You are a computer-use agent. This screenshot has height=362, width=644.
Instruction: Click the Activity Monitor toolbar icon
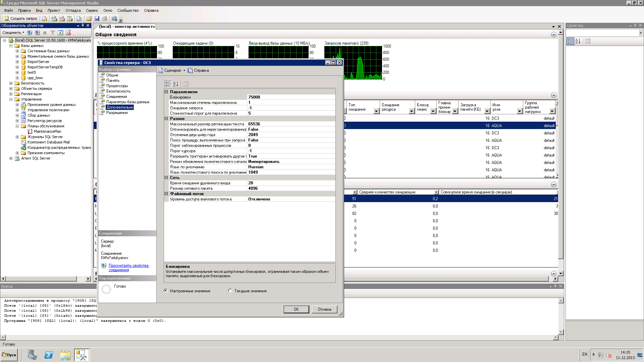coord(114,18)
